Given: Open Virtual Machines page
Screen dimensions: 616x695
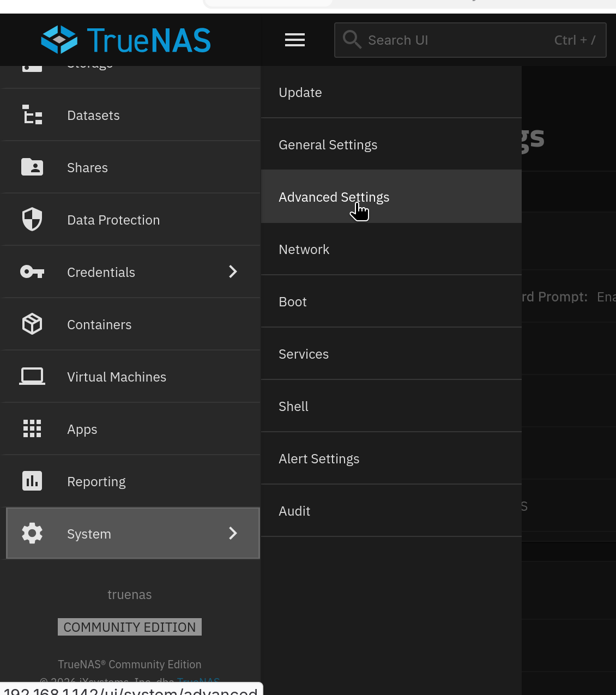Looking at the screenshot, I should click(x=131, y=377).
